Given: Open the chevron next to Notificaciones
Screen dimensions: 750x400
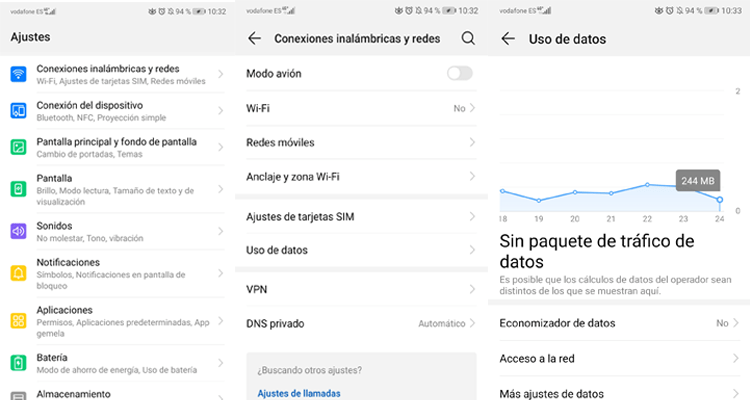Looking at the screenshot, I should (x=221, y=273).
